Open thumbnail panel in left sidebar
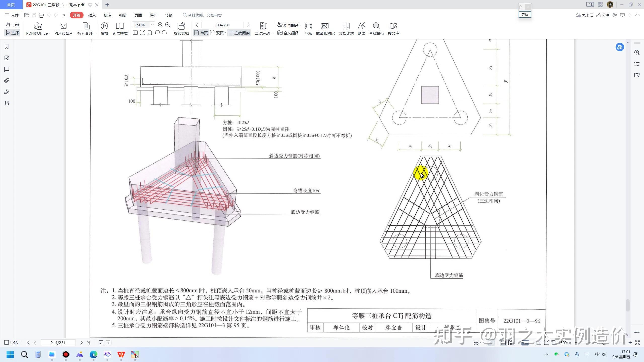This screenshot has height=362, width=644. [7, 58]
